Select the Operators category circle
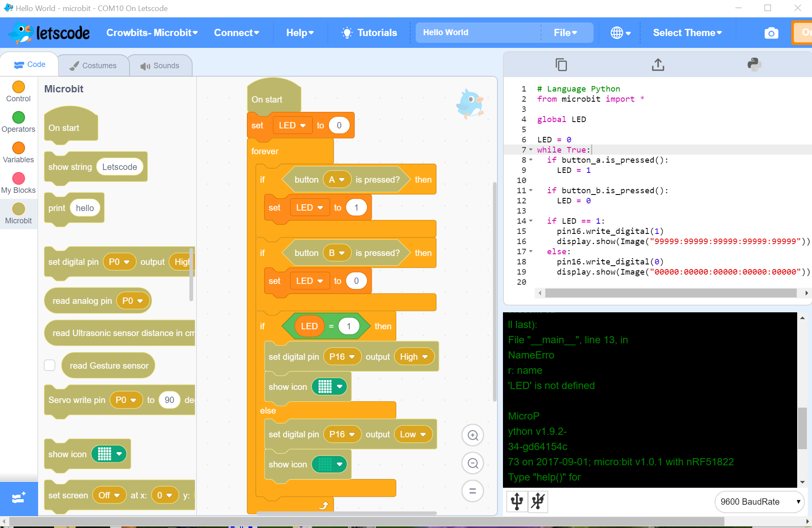This screenshot has width=812, height=528. click(x=19, y=117)
